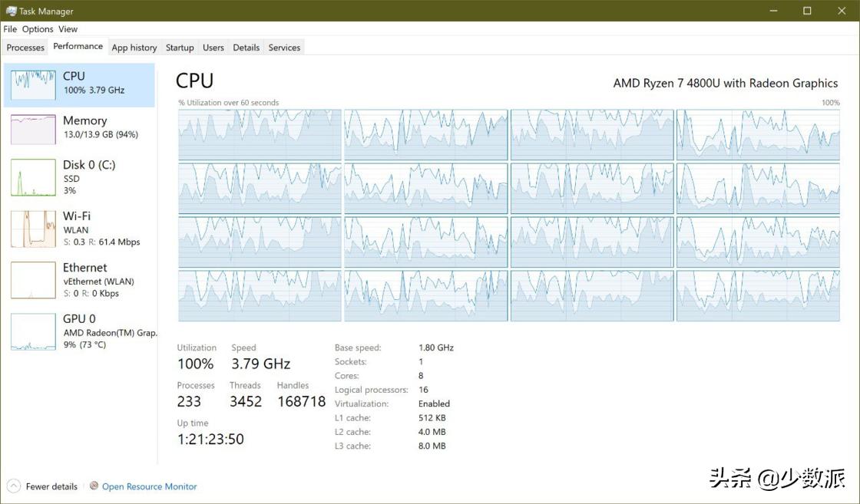Minimize the Task Manager window
The image size is (860, 504).
click(x=773, y=11)
